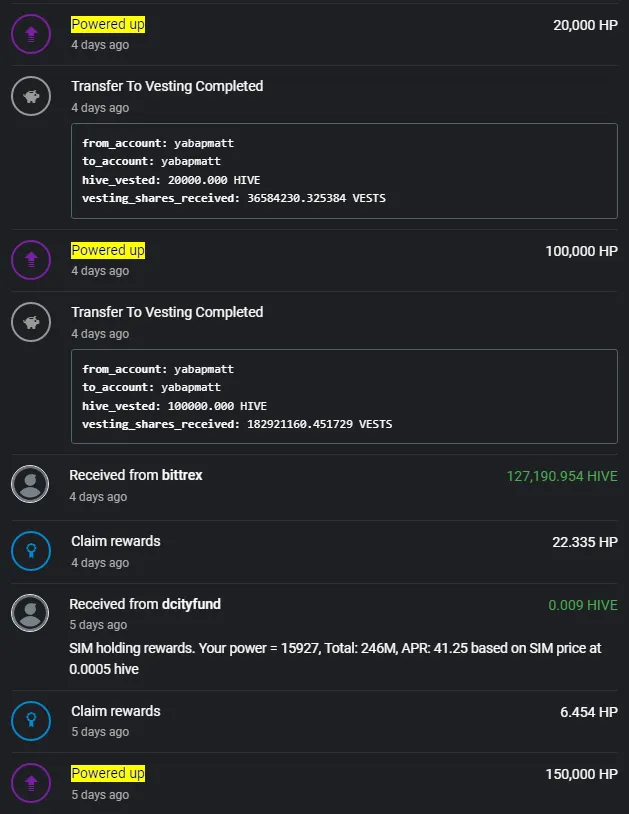
Task: Open the bittrex account link
Action: 182,475
